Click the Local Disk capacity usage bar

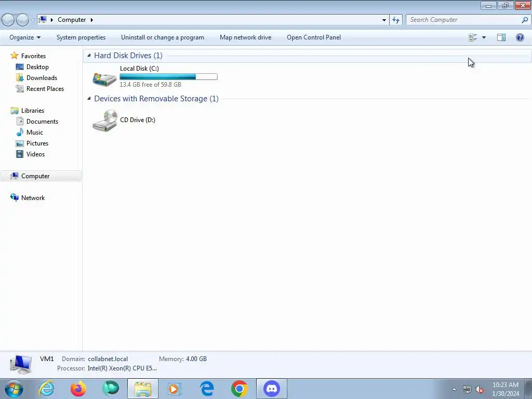[x=168, y=77]
